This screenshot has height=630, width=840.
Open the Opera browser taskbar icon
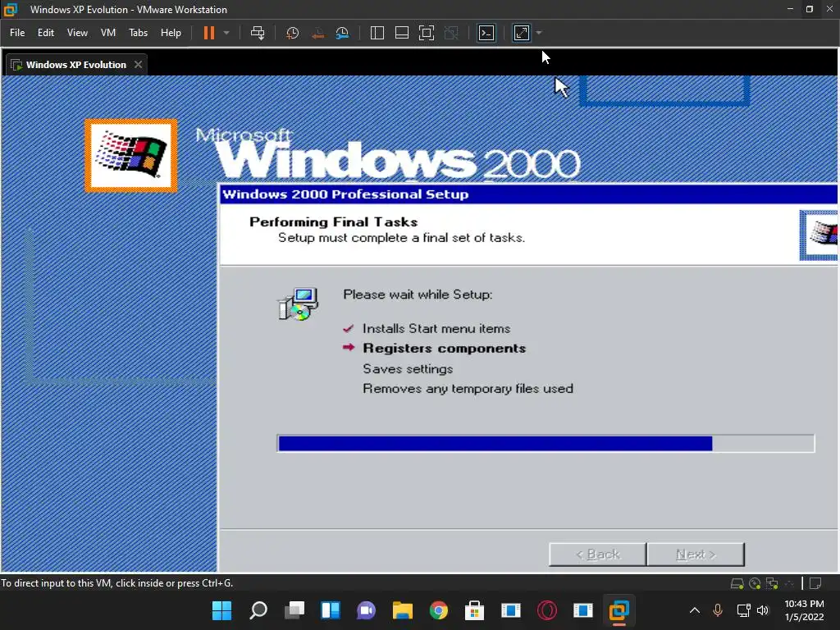coord(547,610)
